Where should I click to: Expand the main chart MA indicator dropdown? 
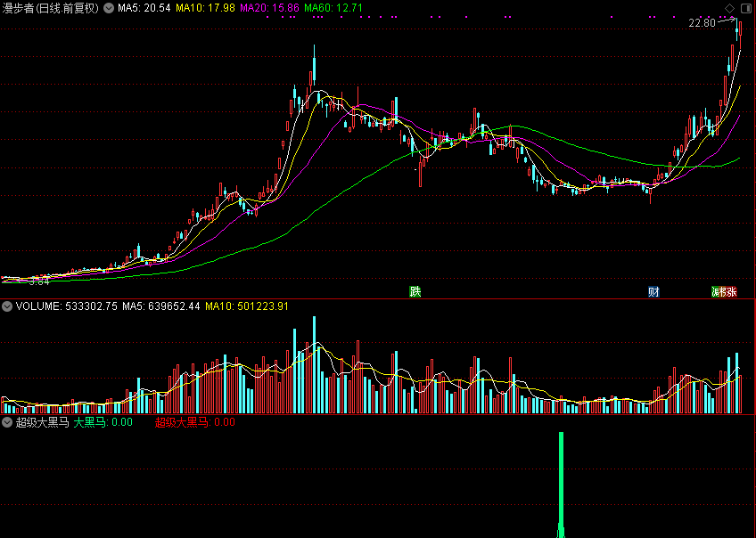109,8
